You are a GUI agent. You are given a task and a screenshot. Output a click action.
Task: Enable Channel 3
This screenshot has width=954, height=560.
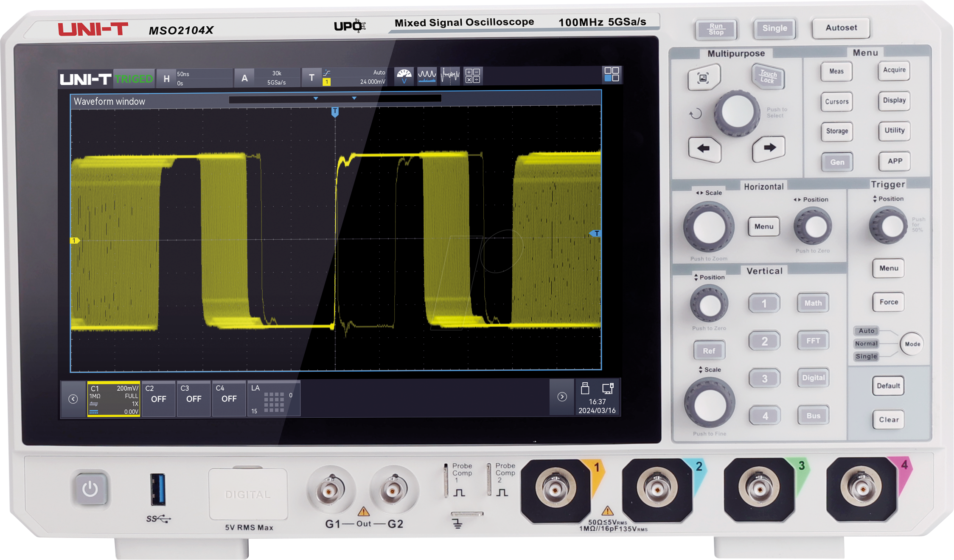194,398
